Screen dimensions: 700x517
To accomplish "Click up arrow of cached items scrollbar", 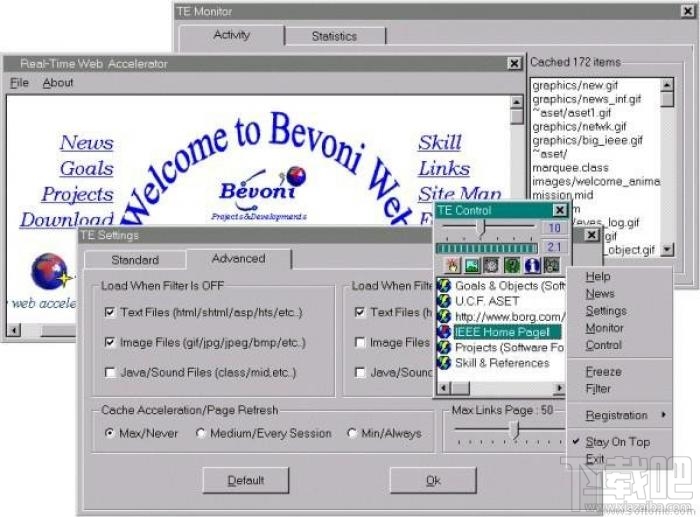I will [x=667, y=84].
